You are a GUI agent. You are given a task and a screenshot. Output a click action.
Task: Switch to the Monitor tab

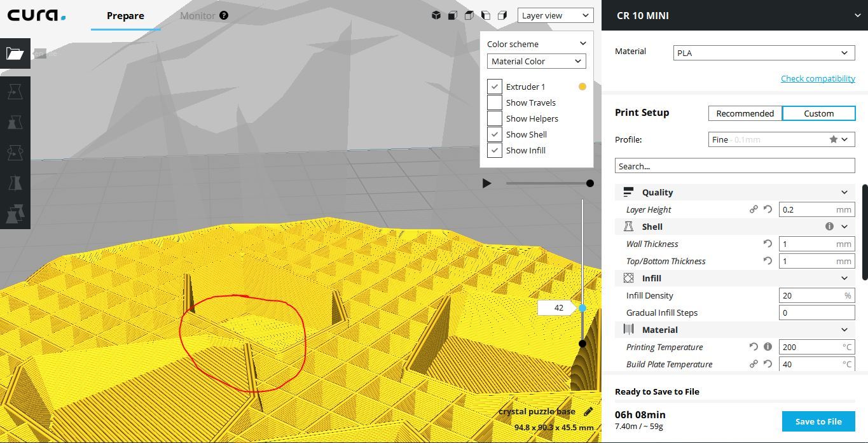pyautogui.click(x=197, y=15)
